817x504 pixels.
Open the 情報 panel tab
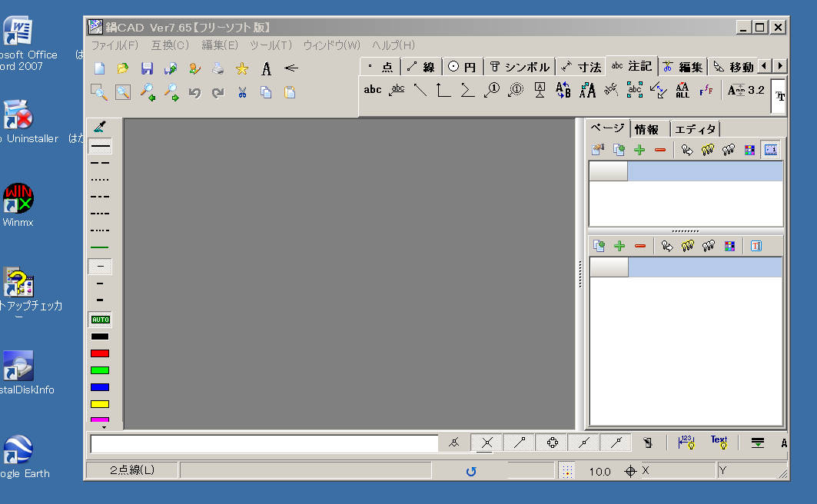(x=647, y=129)
